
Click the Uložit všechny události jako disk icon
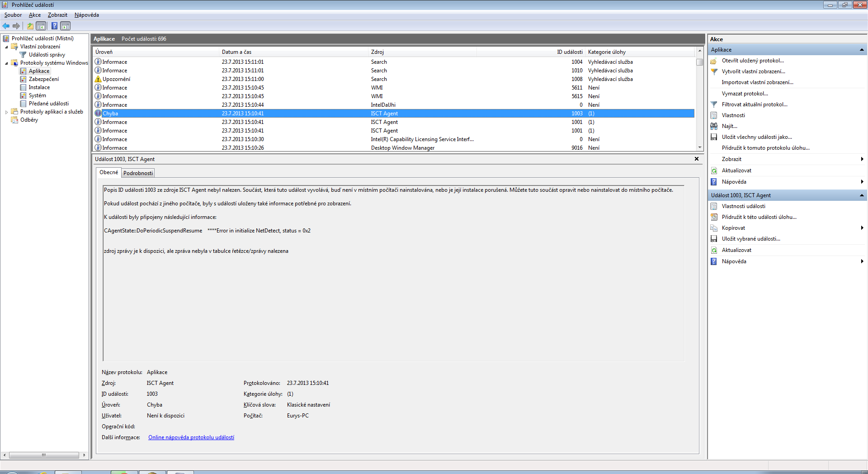[714, 137]
